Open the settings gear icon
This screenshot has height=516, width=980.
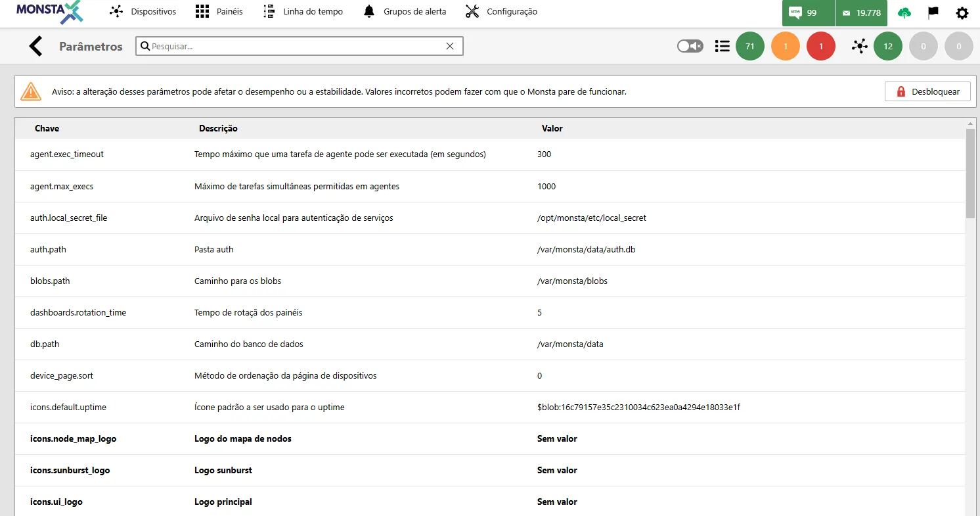point(962,12)
